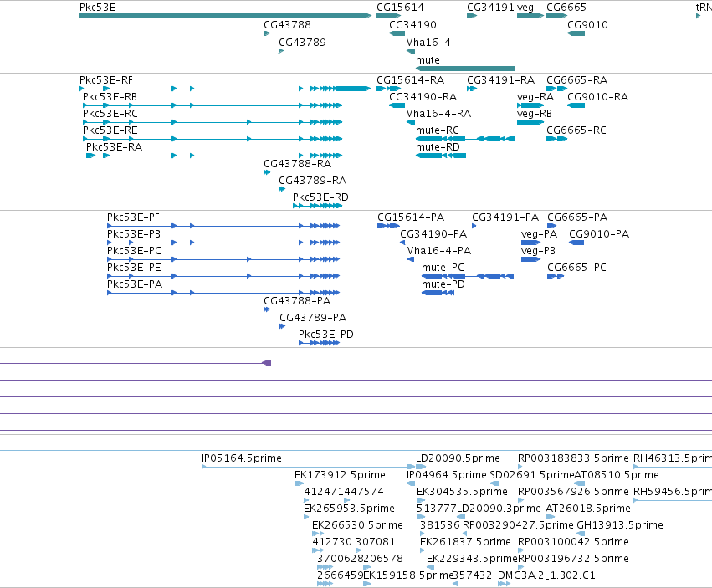Screen dimensions: 712x588
Task: Select the Pkc53E-RC transcript label
Action: tap(110, 114)
